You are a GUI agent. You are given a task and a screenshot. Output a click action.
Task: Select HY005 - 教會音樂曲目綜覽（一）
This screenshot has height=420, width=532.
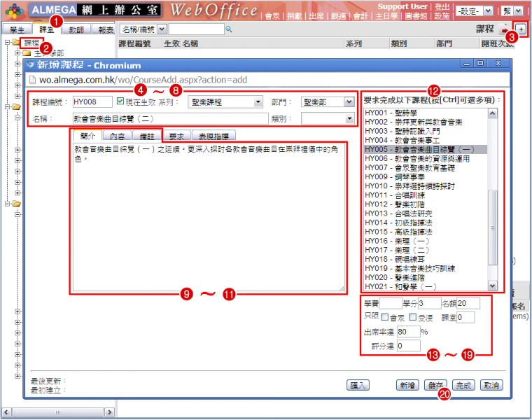pyautogui.click(x=426, y=149)
